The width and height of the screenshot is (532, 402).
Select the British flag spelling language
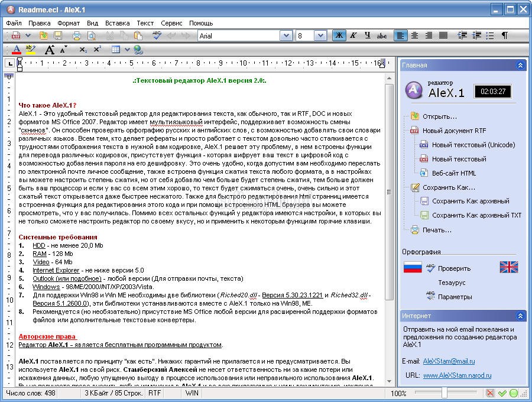(x=509, y=267)
